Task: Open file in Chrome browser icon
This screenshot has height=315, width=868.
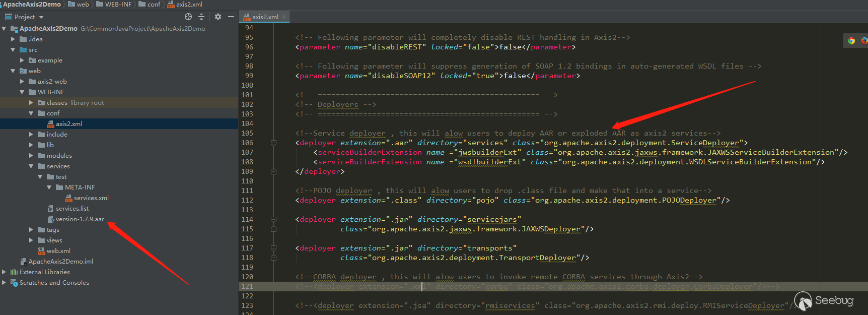Action: click(851, 41)
